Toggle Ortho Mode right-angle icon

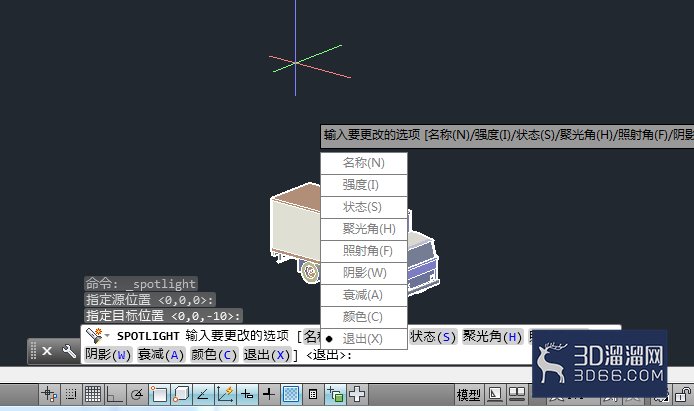click(x=115, y=394)
